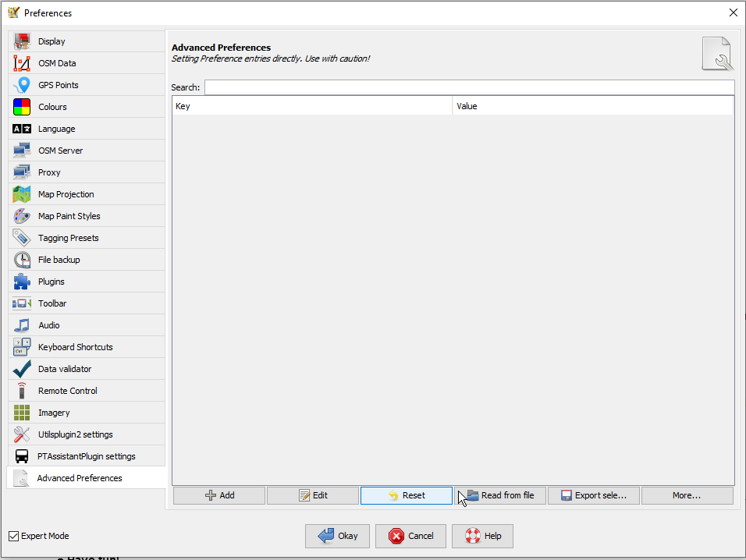Click the Audio music note icon

coord(22,325)
